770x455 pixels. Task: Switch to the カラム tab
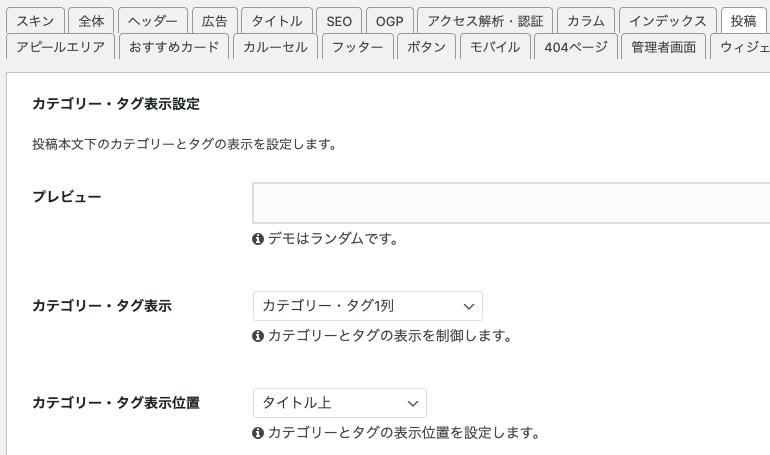[586, 21]
